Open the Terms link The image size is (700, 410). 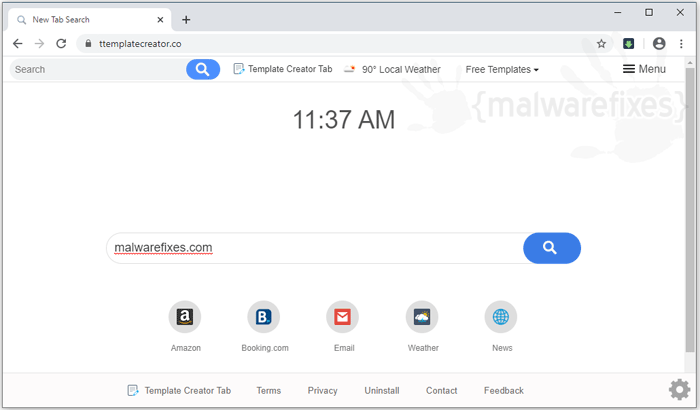(269, 390)
